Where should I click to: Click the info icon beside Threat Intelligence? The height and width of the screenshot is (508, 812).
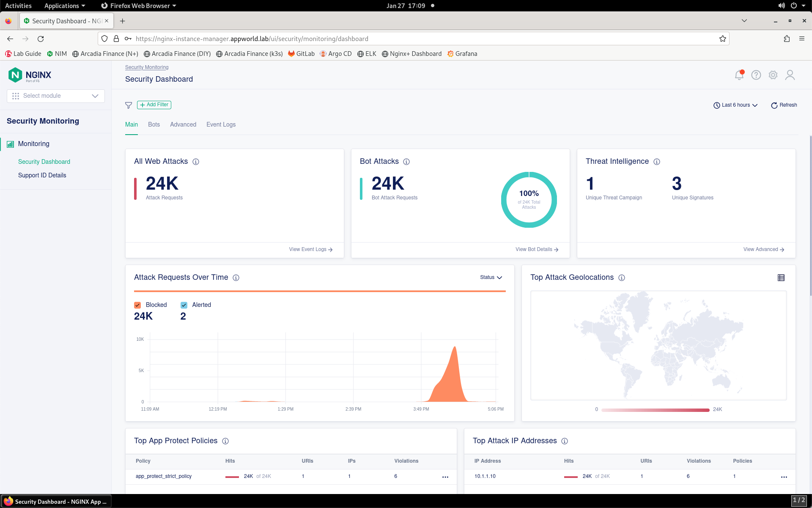(657, 162)
